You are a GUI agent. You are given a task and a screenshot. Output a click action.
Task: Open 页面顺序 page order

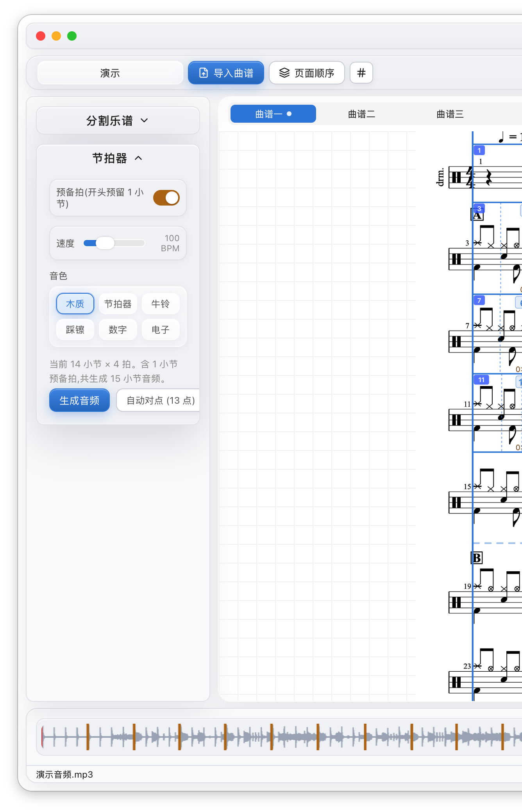[x=307, y=73]
